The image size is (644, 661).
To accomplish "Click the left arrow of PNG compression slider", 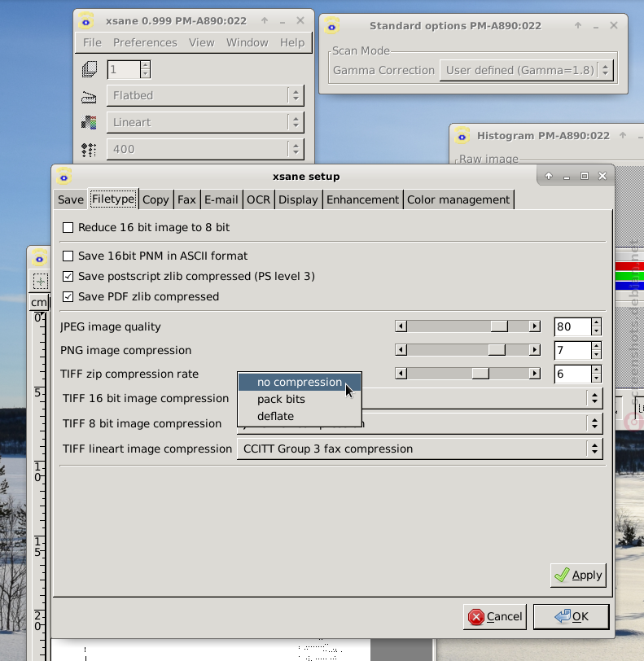I will click(x=401, y=350).
